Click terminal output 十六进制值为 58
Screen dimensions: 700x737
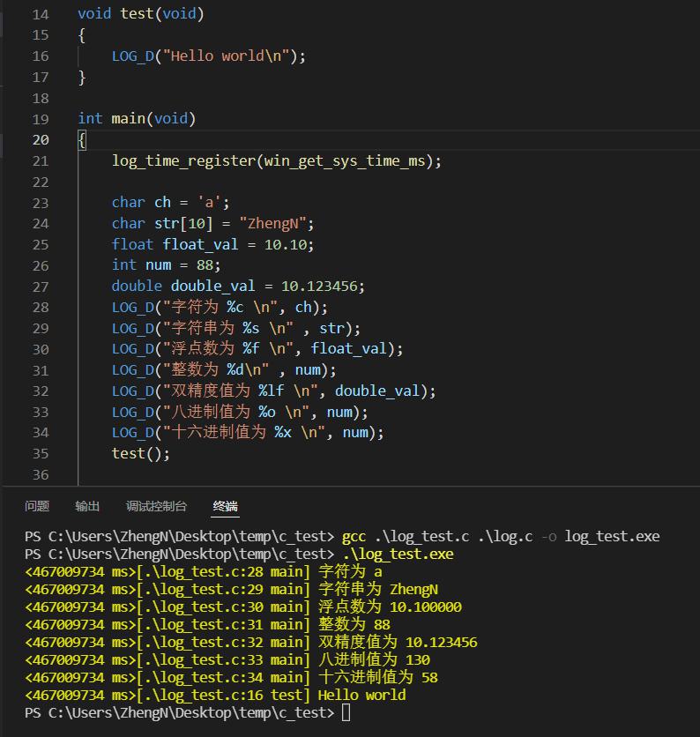378,677
